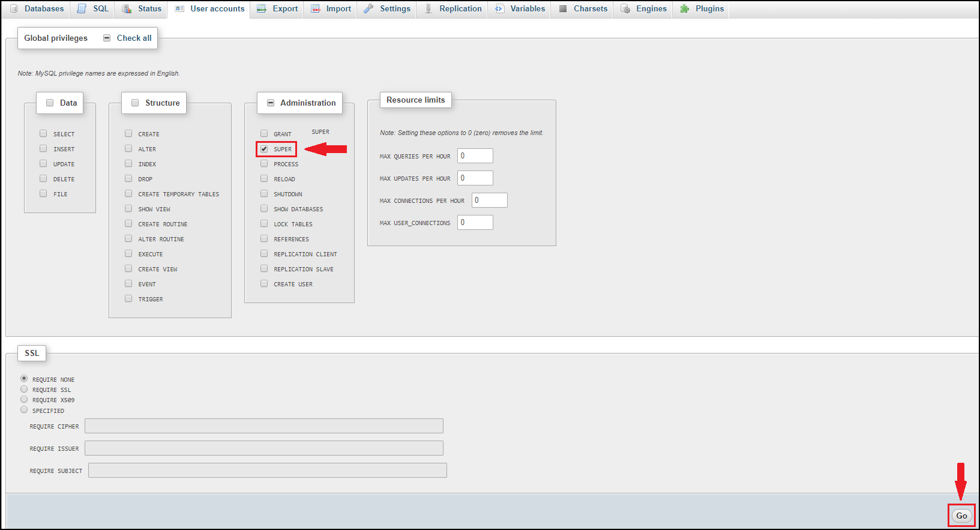Click the MAX QUERIES PER HOUR field

[475, 156]
